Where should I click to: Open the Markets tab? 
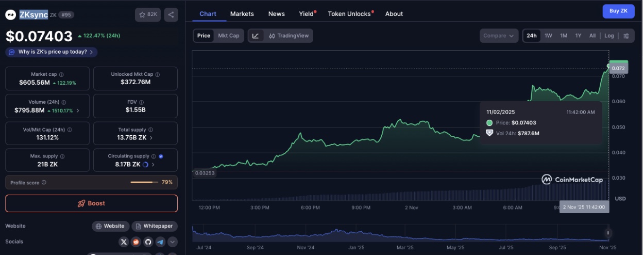(242, 14)
